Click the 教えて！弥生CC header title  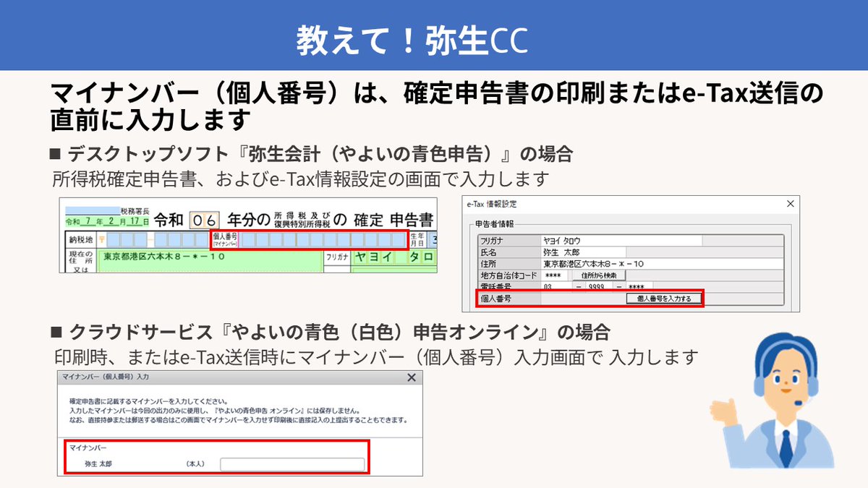point(412,40)
